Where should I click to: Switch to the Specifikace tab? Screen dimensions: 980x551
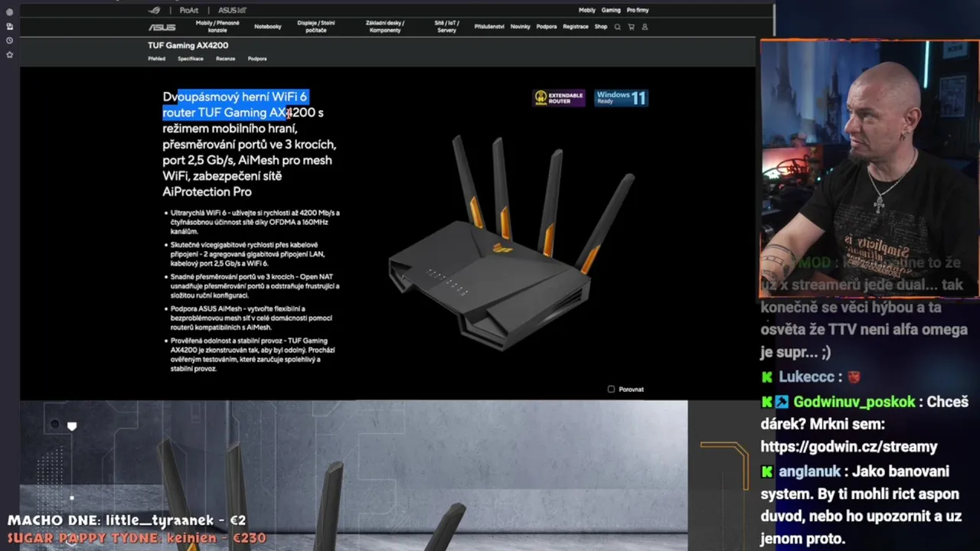(191, 59)
